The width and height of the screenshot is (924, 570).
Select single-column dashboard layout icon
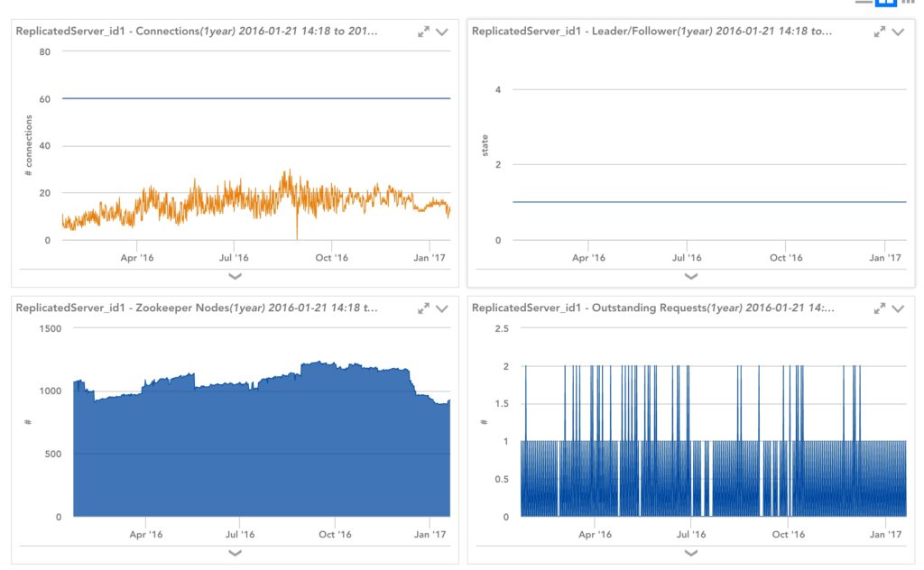(x=864, y=3)
